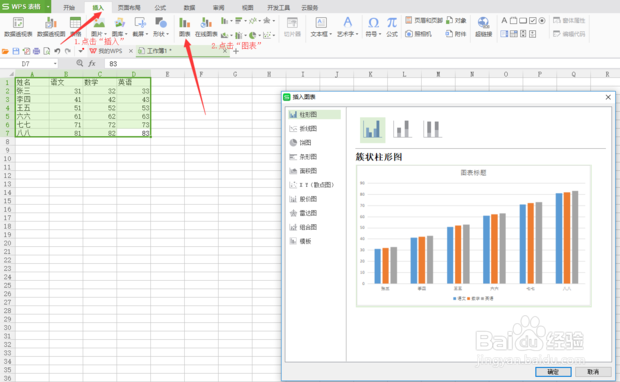Viewport: 620px width, 382px height.
Task: Click the magnifier icon beside fx
Action: coord(80,63)
